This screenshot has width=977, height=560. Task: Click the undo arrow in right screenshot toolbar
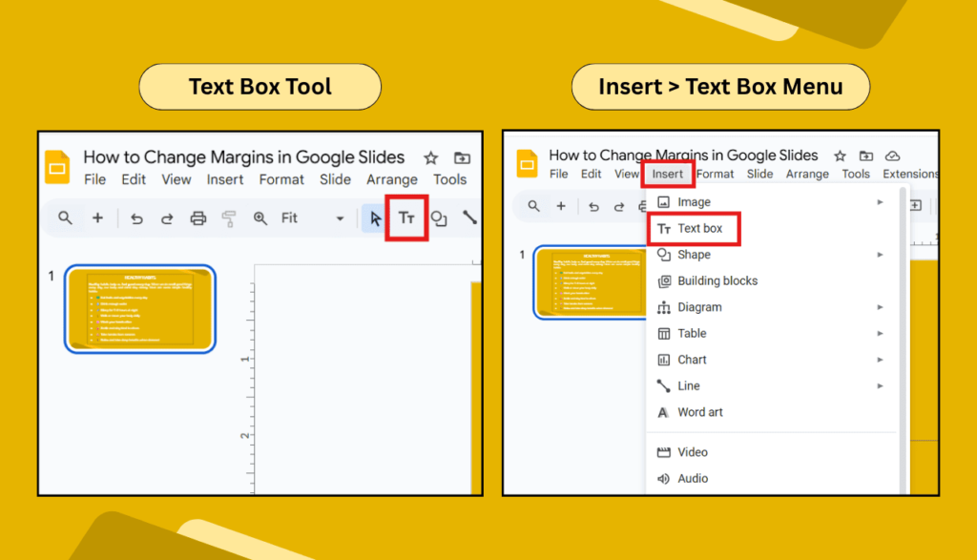point(593,206)
